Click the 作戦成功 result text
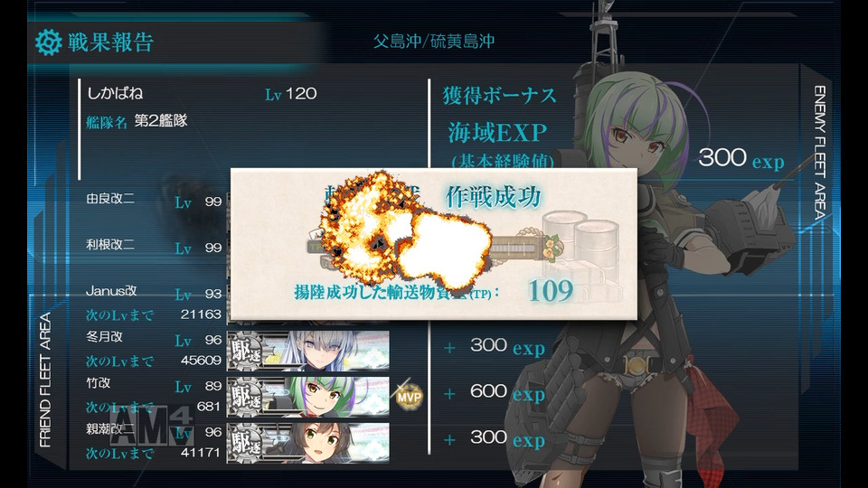Screen dimensions: 868x488 [493, 197]
